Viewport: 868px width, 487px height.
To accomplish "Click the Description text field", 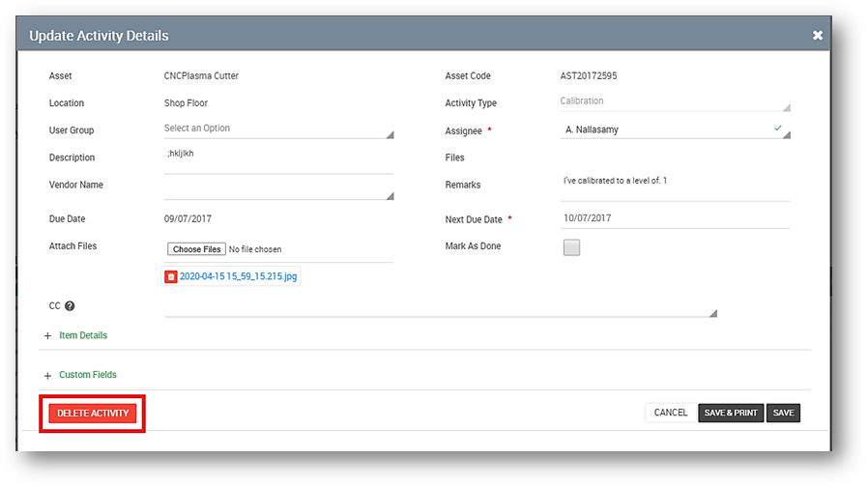I will [278, 158].
